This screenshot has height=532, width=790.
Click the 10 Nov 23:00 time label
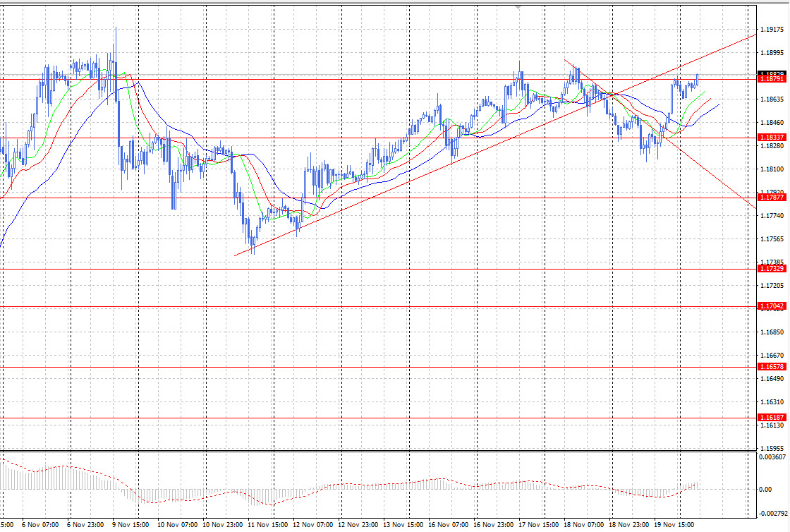point(222,524)
